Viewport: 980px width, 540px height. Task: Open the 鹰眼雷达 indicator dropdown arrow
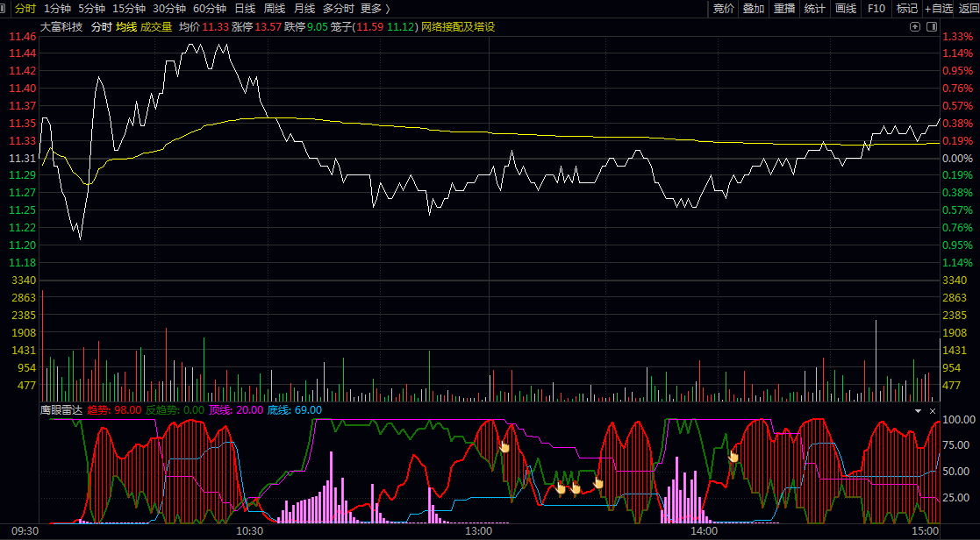919,410
